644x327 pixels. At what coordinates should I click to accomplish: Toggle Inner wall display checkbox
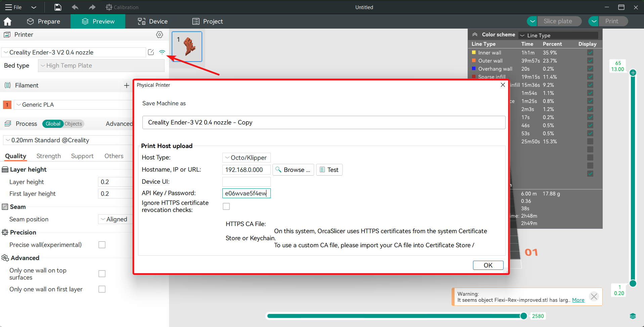(x=590, y=52)
